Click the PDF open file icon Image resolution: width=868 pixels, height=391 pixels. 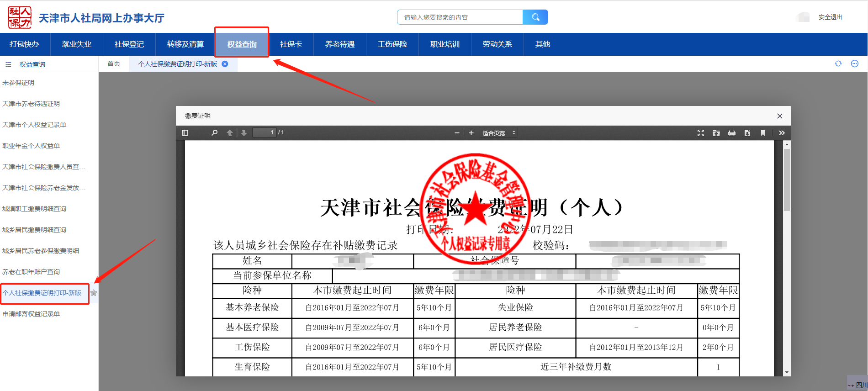point(716,133)
